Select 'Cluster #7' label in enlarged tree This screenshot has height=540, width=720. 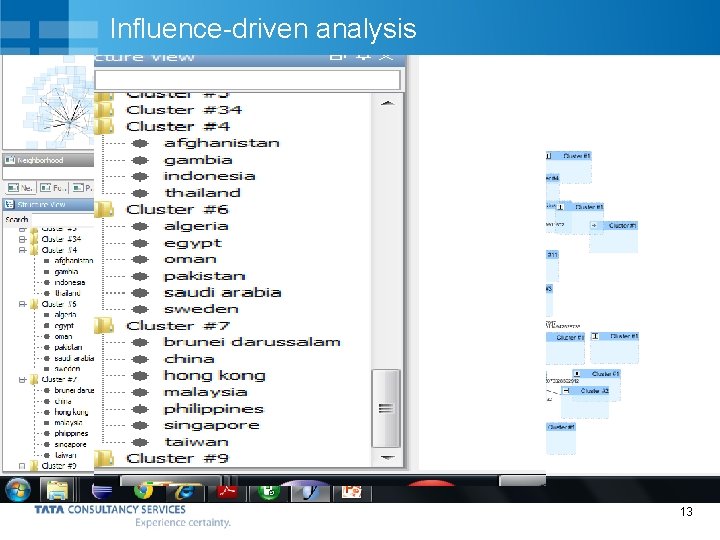pos(178,326)
